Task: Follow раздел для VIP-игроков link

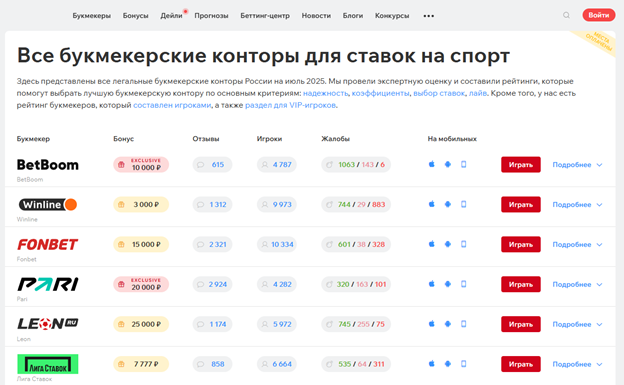Action: [x=290, y=105]
